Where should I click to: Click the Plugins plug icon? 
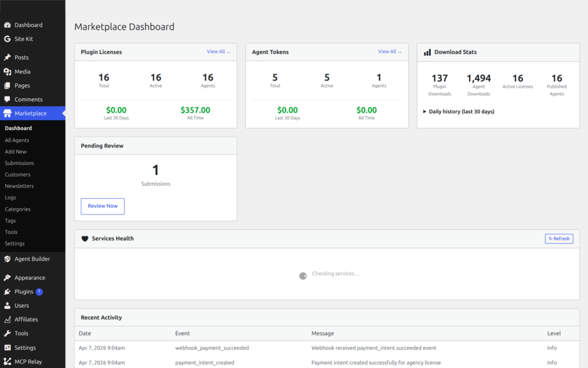pyautogui.click(x=7, y=292)
